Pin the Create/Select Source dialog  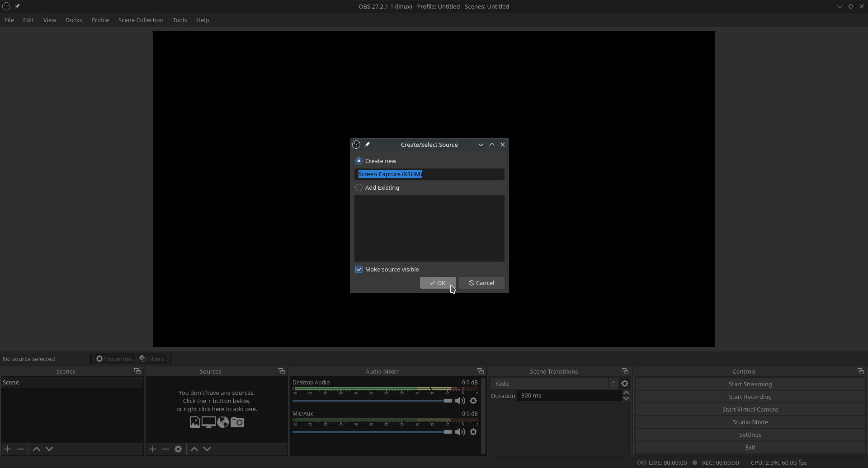click(368, 145)
